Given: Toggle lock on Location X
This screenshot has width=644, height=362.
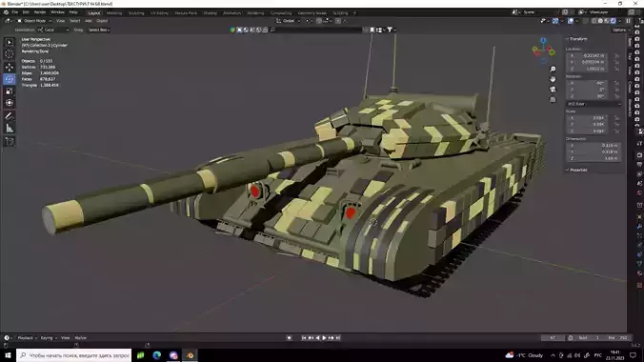Looking at the screenshot, I should 616,55.
